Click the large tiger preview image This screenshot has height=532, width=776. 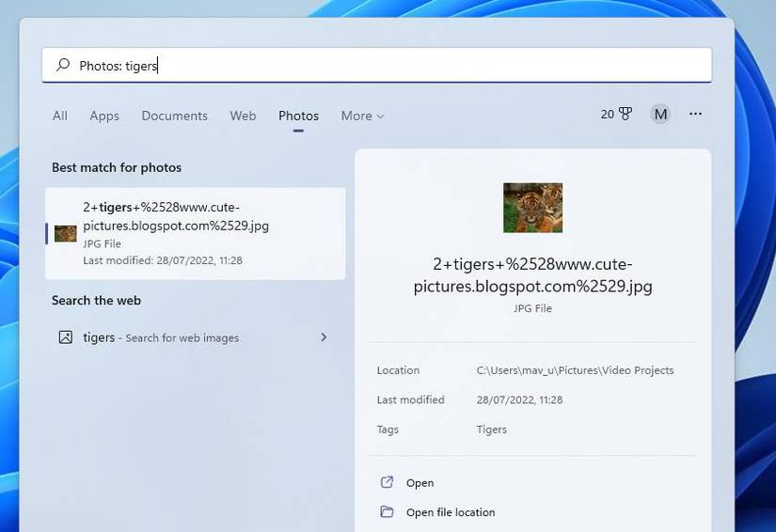pyautogui.click(x=532, y=208)
